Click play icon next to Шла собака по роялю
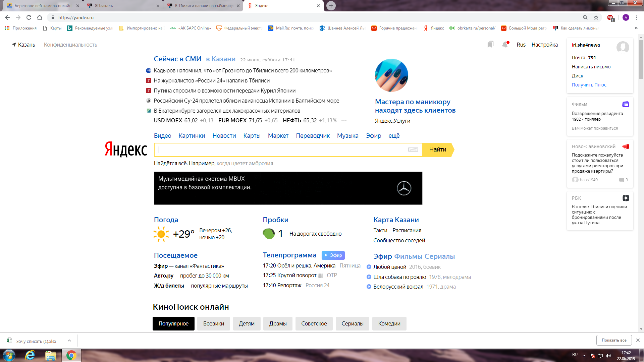This screenshot has height=362, width=644. (x=369, y=277)
